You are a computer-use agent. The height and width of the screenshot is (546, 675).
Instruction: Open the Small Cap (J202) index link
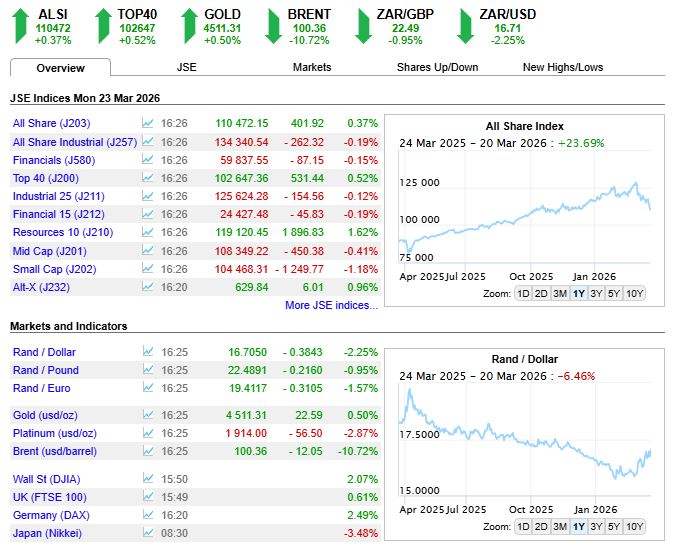click(54, 269)
